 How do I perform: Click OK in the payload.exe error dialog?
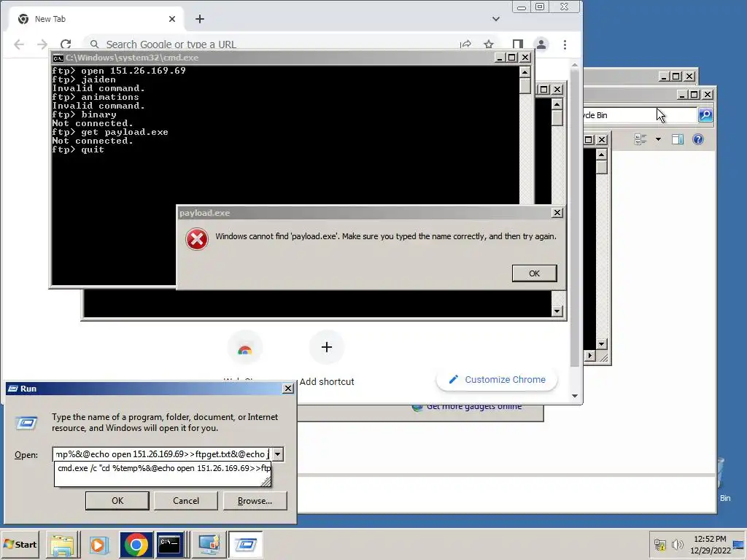pyautogui.click(x=534, y=273)
